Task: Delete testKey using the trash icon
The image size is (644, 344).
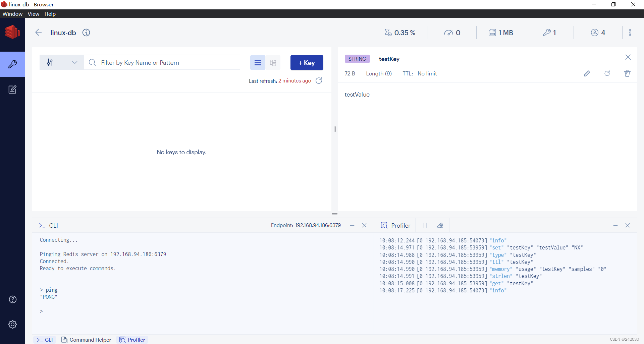Action: tap(627, 73)
